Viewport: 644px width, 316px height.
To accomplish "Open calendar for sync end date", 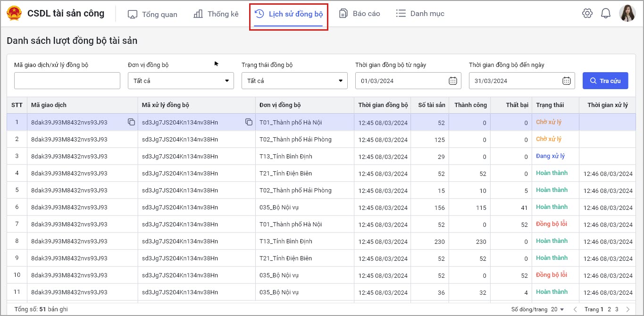I will pos(566,81).
